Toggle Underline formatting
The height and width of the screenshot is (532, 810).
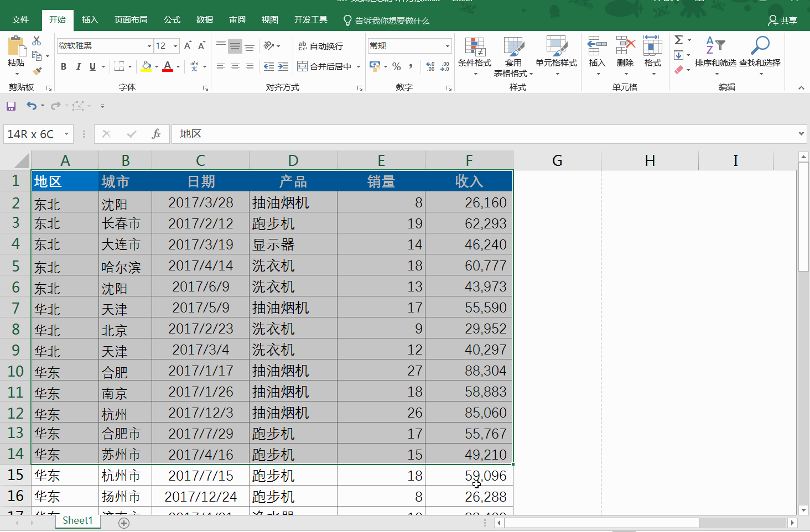point(92,66)
